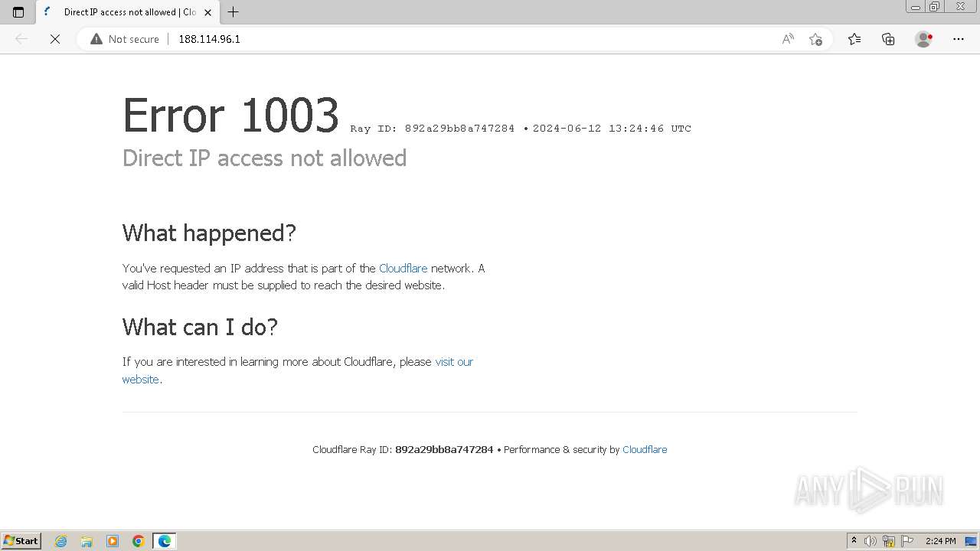
Task: Add this page to favorites
Action: click(x=815, y=39)
